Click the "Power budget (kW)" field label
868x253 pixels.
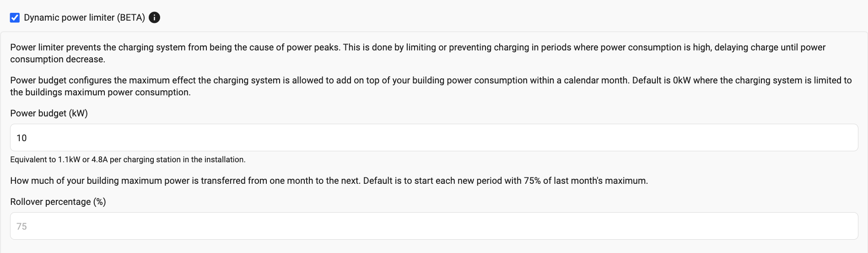click(x=49, y=113)
